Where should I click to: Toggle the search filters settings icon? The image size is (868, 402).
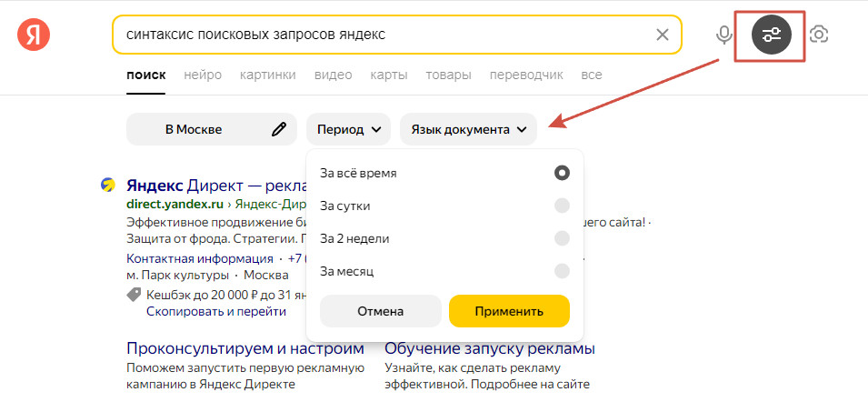pos(771,35)
